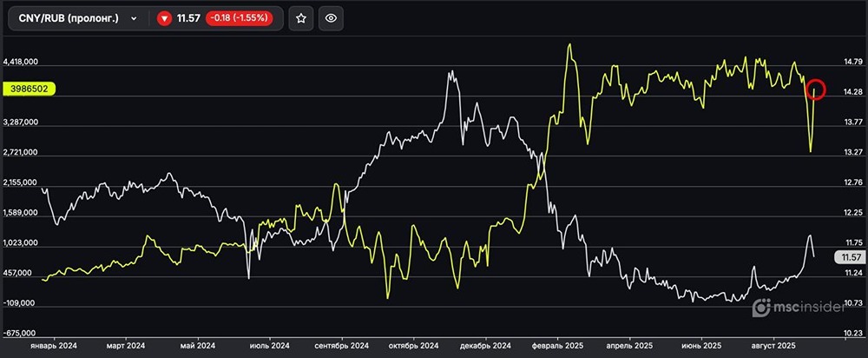Click the 11.24 right axis label
The image size is (868, 358).
pos(852,273)
